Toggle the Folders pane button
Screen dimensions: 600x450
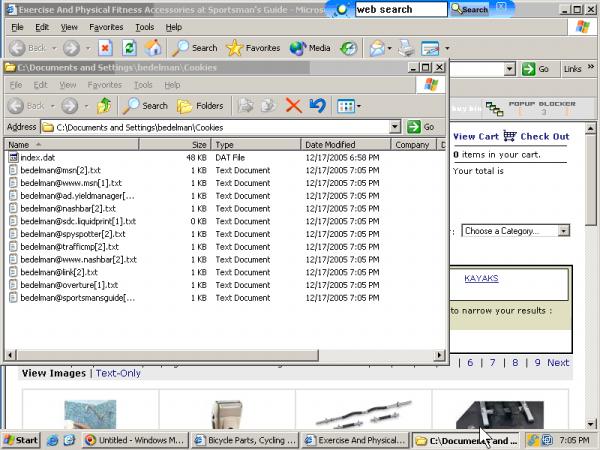[x=200, y=106]
